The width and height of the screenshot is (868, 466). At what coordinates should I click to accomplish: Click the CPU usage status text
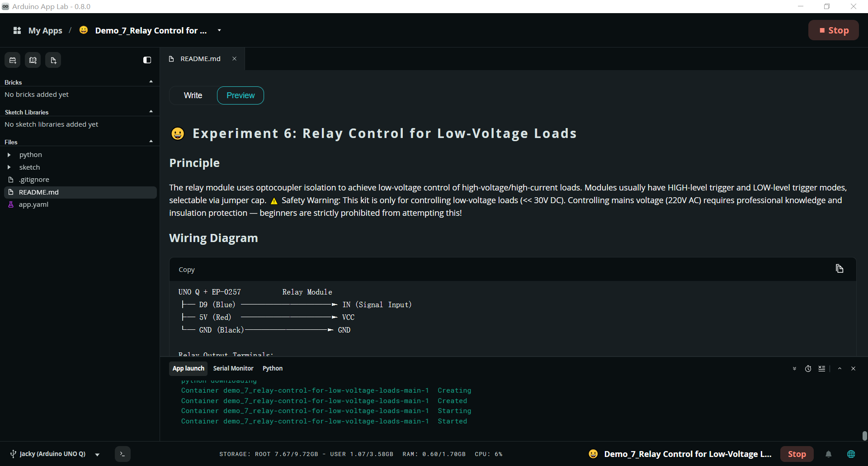click(x=489, y=454)
